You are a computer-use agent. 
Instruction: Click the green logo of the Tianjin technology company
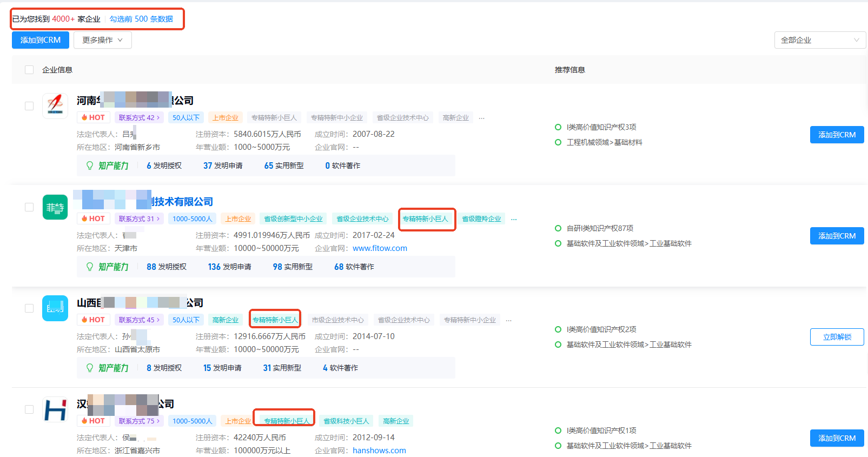coord(55,207)
